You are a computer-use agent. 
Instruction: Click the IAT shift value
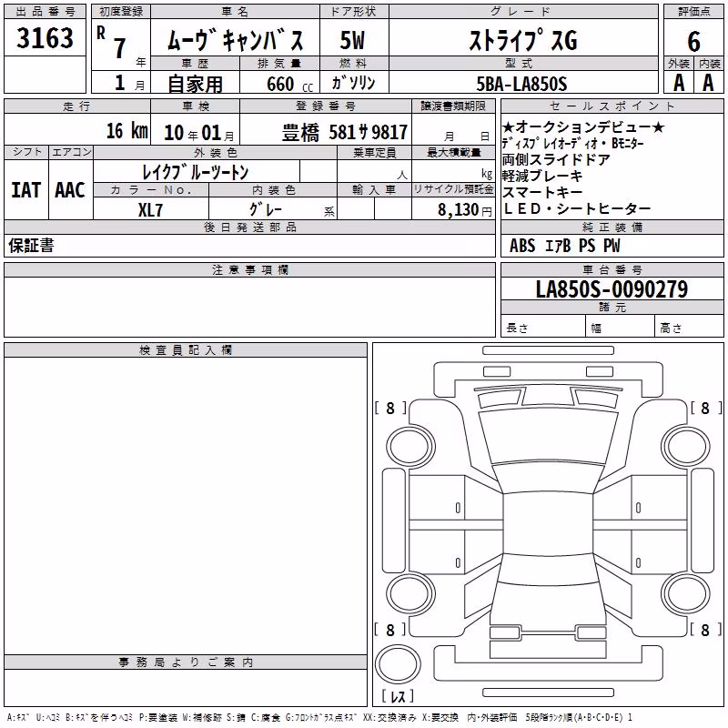[x=26, y=190]
